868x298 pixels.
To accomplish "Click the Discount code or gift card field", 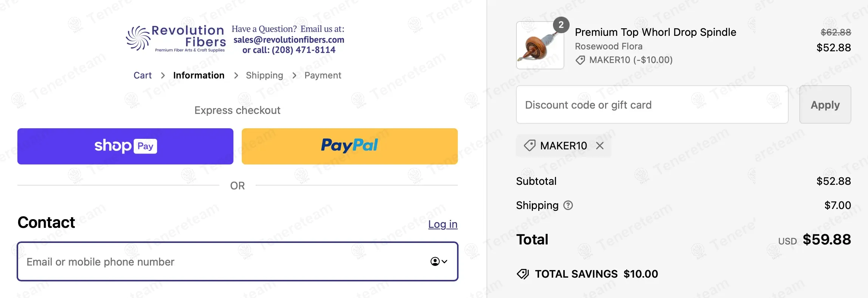I will click(652, 104).
